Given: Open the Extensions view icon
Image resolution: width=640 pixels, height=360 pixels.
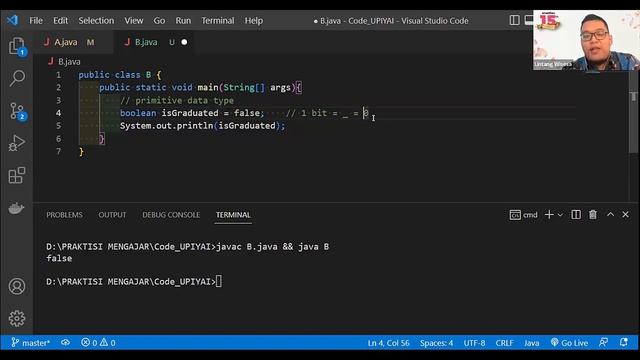Looking at the screenshot, I should coord(17,176).
